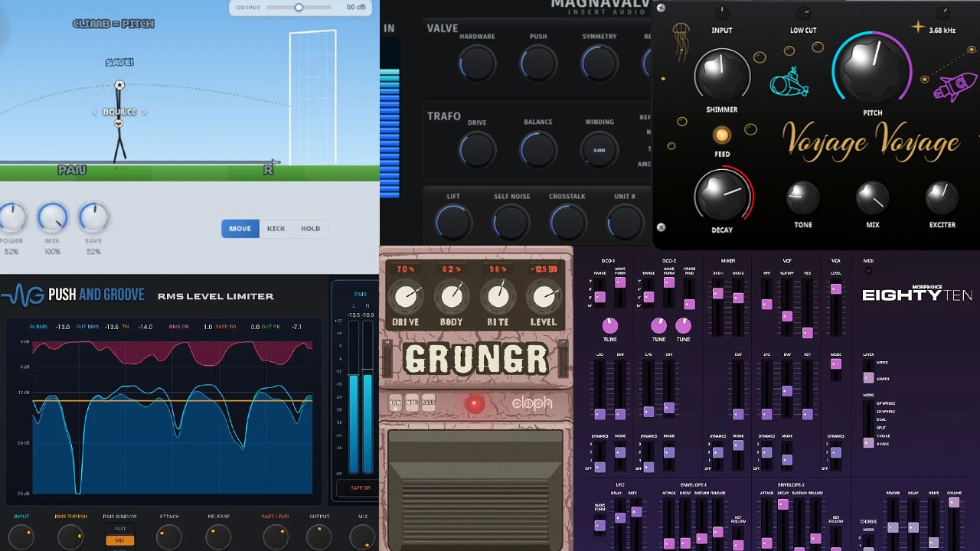This screenshot has height=551, width=980.
Task: Click the SAVE knob showing 52%
Action: point(93,218)
